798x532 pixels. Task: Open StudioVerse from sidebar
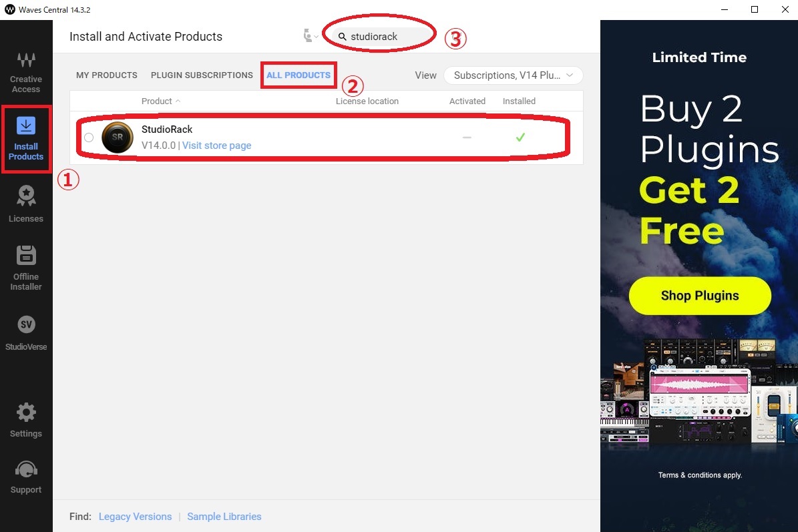(x=26, y=333)
